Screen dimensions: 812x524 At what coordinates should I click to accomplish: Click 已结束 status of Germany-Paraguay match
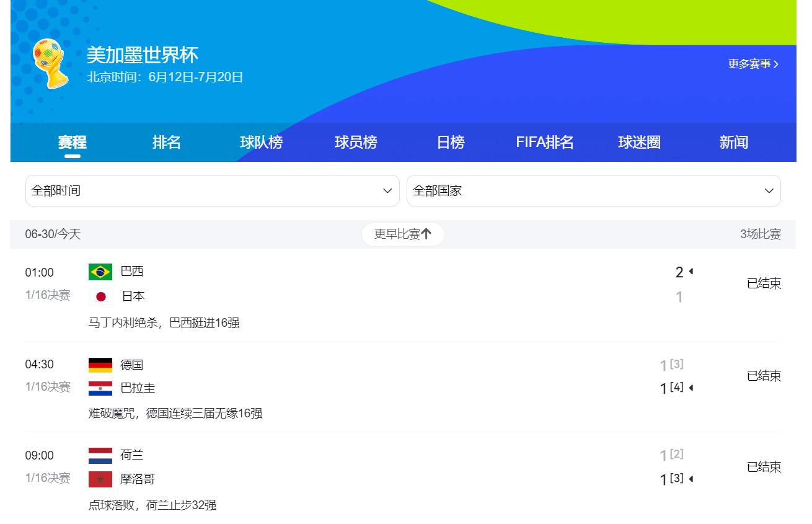tap(764, 376)
